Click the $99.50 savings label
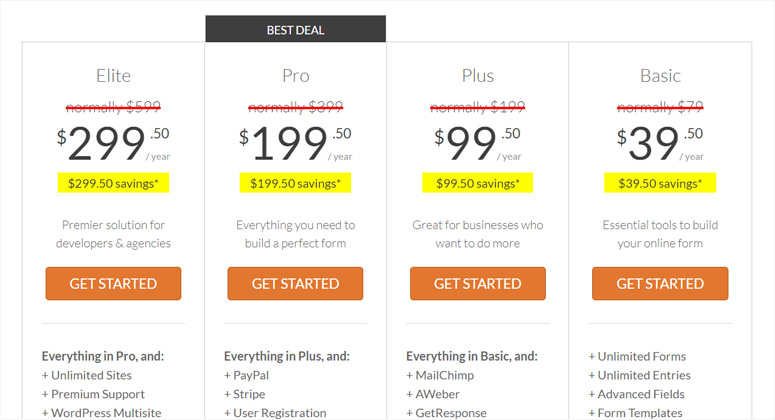The image size is (775, 420). [477, 183]
